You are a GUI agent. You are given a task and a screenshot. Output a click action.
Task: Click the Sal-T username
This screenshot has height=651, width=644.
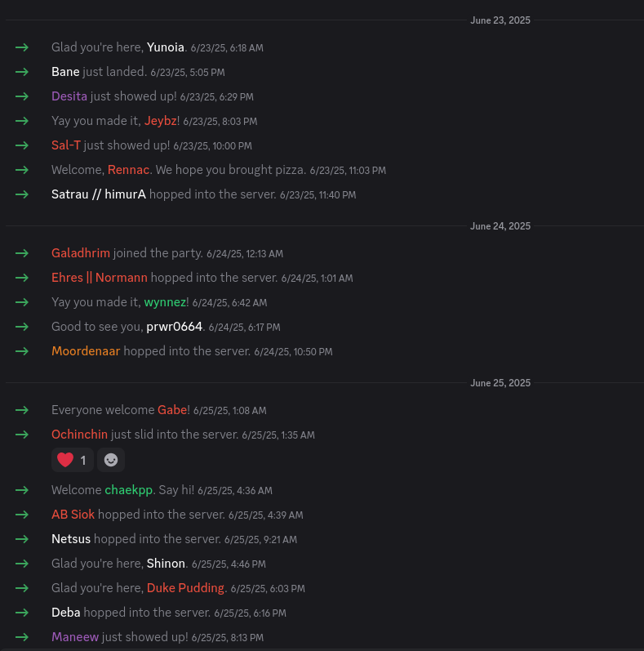tap(65, 145)
